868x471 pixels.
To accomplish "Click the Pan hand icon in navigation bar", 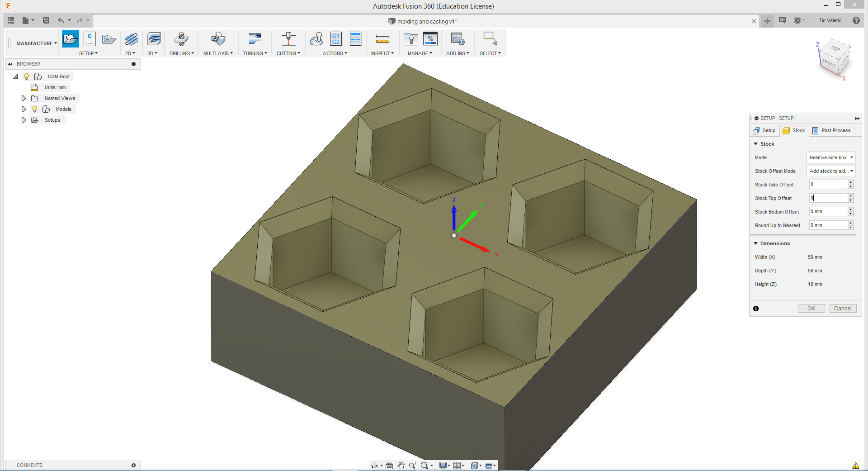I will pyautogui.click(x=401, y=466).
